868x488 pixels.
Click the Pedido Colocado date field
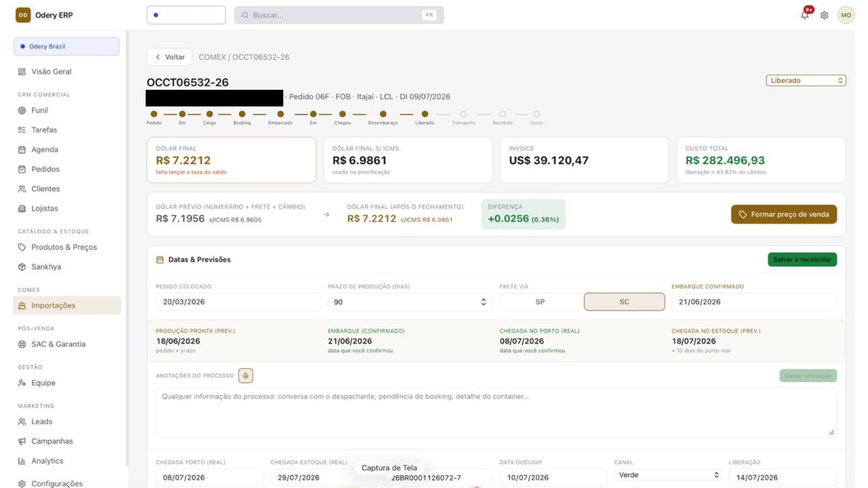click(x=238, y=302)
